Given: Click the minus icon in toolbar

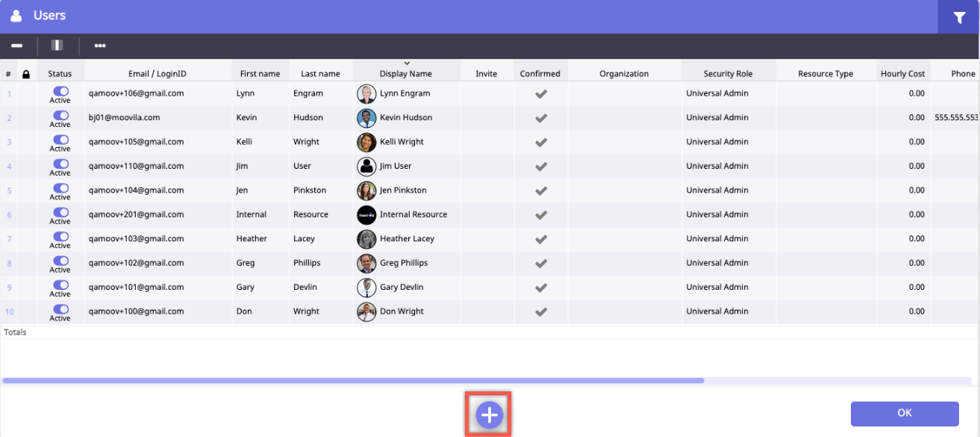Looking at the screenshot, I should 16,46.
